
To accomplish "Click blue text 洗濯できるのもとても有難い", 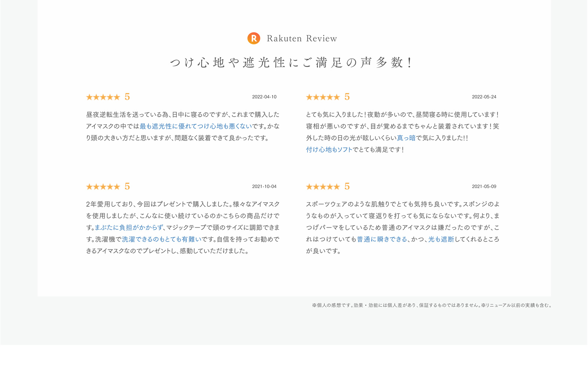I will click(162, 239).
